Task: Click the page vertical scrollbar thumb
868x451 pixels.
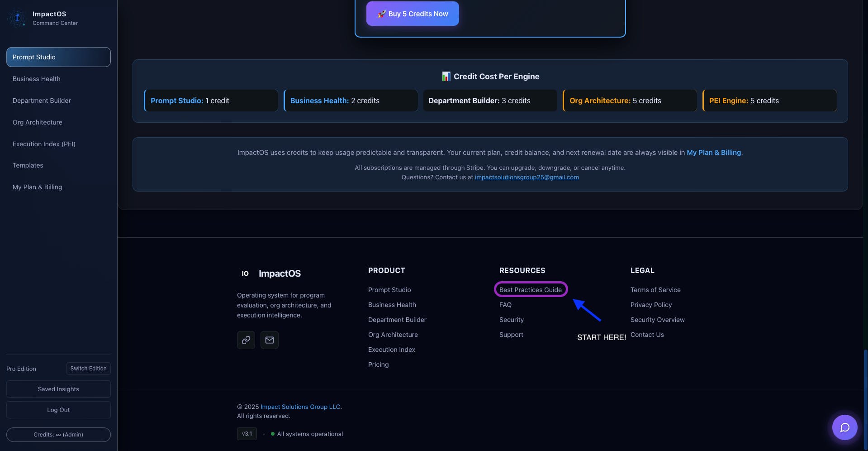Action: point(866,399)
